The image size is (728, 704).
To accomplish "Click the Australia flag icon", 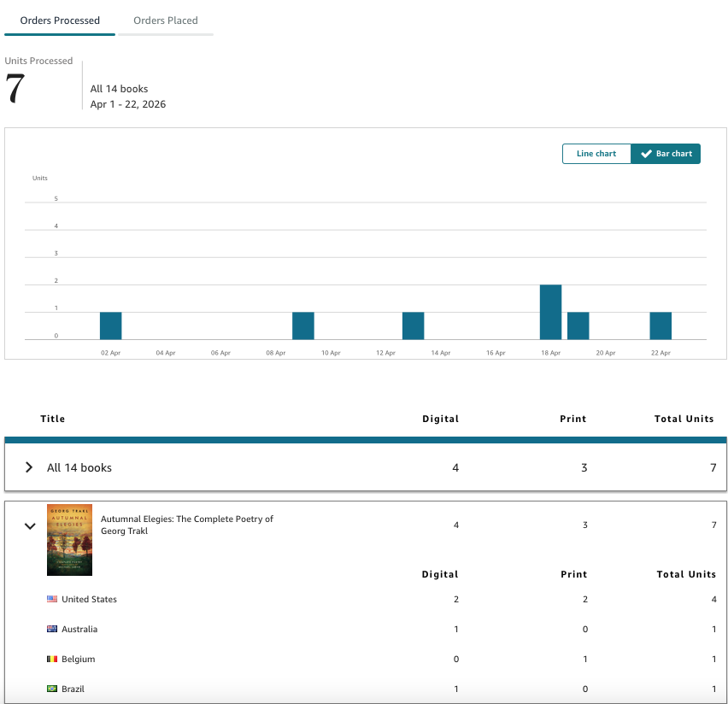I will [x=52, y=629].
